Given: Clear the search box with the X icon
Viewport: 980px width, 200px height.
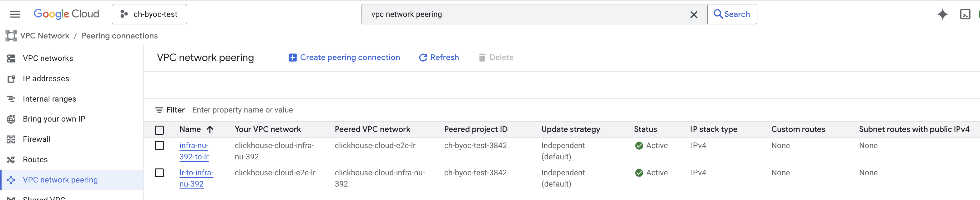Looking at the screenshot, I should pyautogui.click(x=694, y=14).
